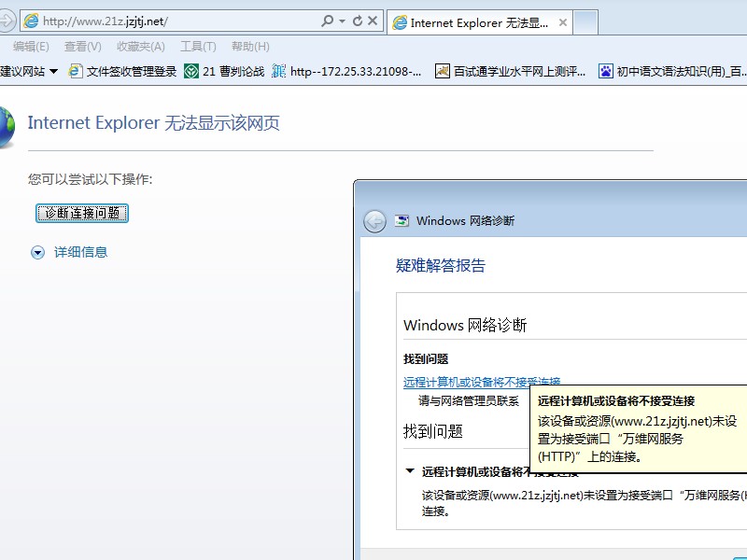747x560 pixels.
Task: Open the address bar search dropdown arrow
Action: [343, 21]
